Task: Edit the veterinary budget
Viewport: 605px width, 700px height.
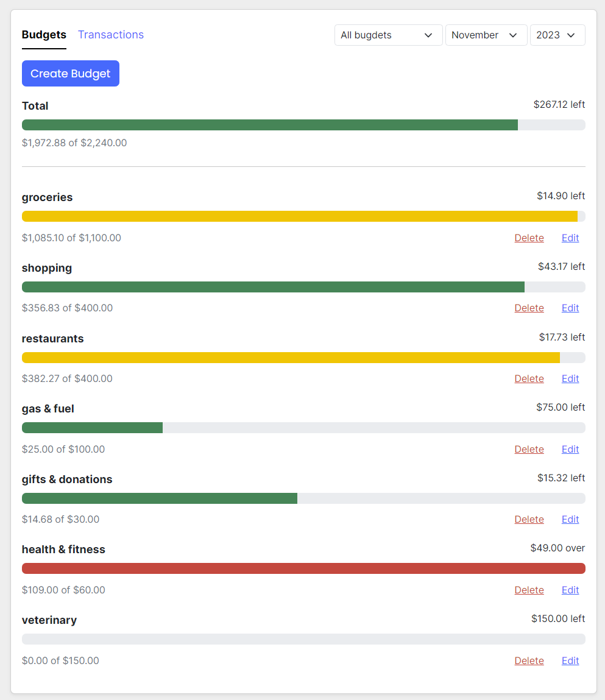Action: coord(570,660)
